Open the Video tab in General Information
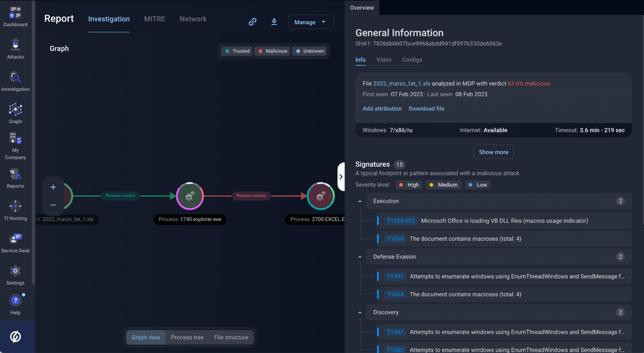The width and height of the screenshot is (644, 353). (384, 60)
